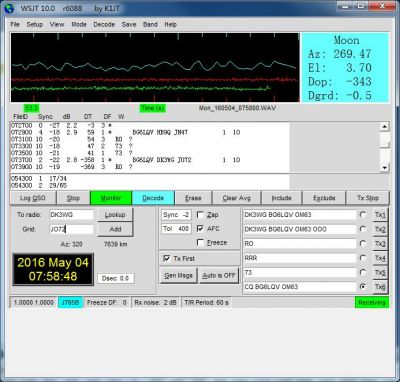Open the Decode menu
The image size is (400, 382).
(x=104, y=25)
